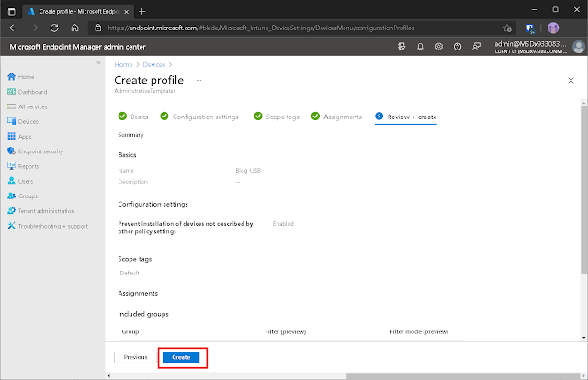Screen dimensions: 588x380
Task: Open Home in the sidebar
Action: (21, 76)
